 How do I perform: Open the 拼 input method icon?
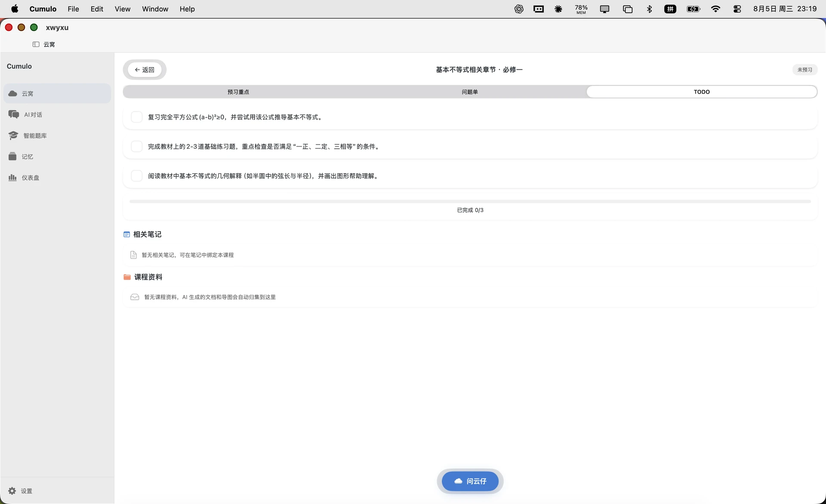[x=670, y=9]
